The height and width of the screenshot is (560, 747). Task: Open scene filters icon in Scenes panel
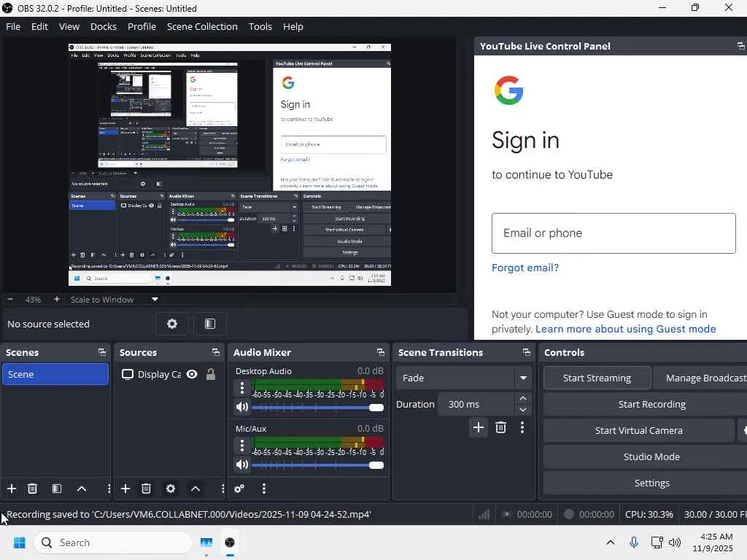(57, 489)
